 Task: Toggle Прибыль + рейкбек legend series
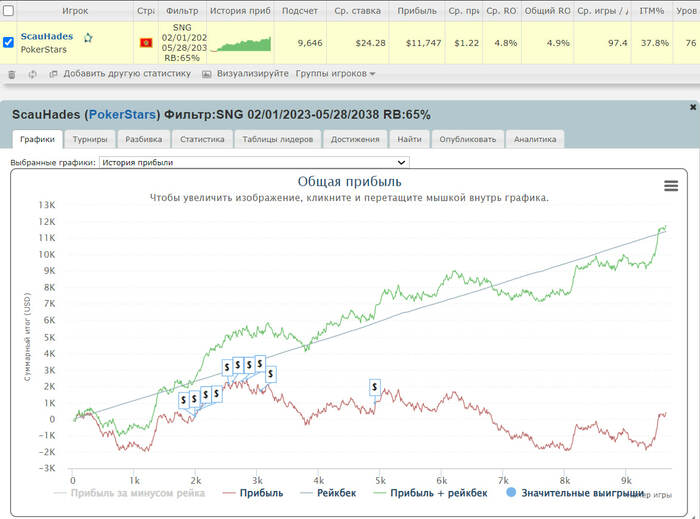click(431, 492)
